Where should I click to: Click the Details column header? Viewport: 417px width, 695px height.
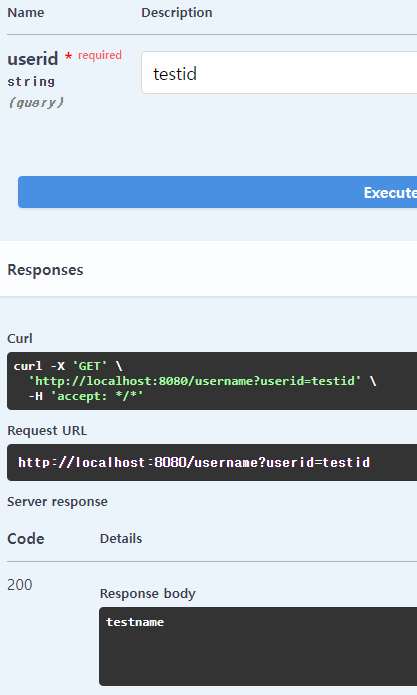[121, 539]
